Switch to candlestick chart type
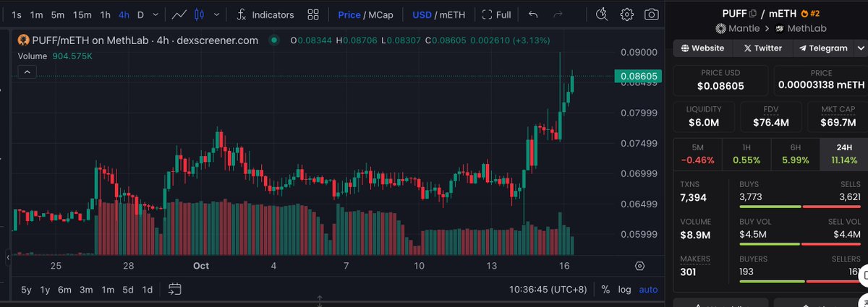868x307 pixels. pyautogui.click(x=200, y=14)
